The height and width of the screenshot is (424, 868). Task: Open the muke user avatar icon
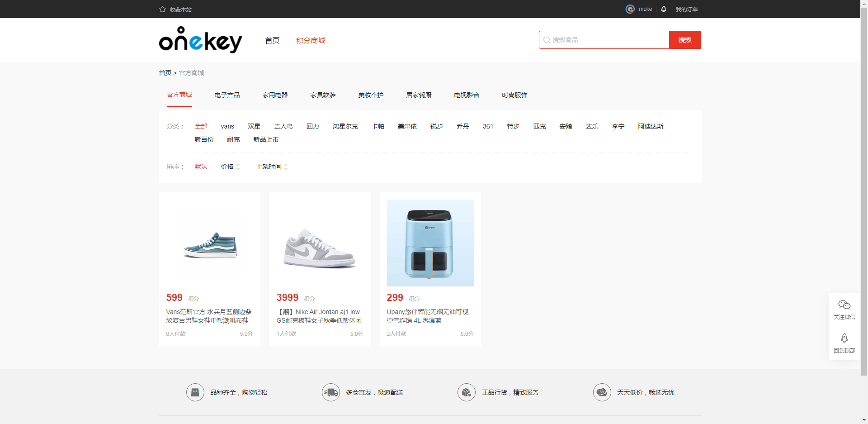pos(630,9)
